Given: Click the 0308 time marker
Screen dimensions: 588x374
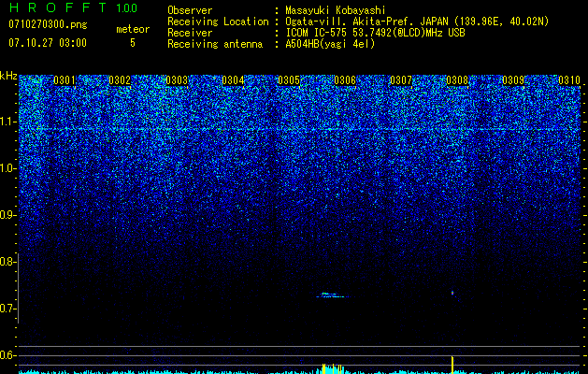Looking at the screenshot, I should (x=457, y=80).
